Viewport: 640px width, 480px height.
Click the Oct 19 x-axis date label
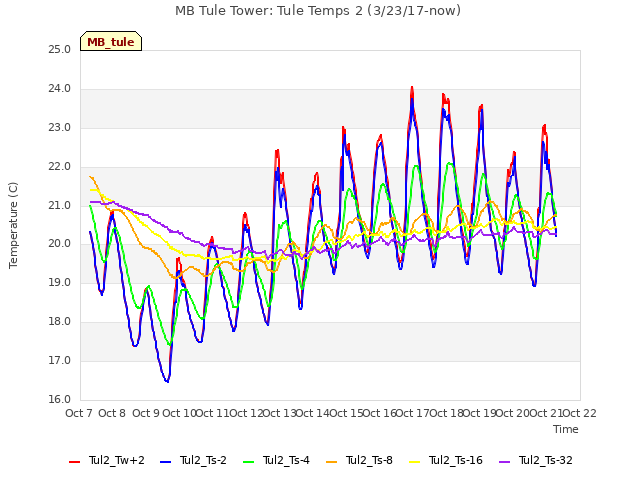tap(480, 413)
